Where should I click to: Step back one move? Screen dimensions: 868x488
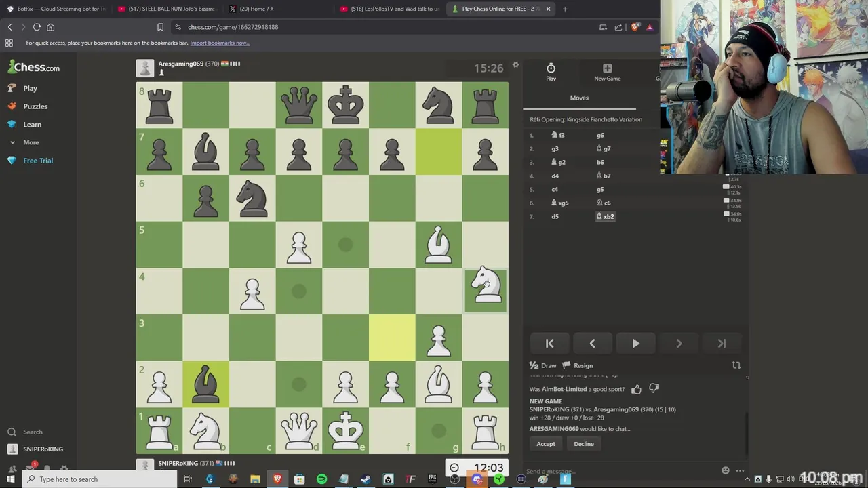pos(592,344)
